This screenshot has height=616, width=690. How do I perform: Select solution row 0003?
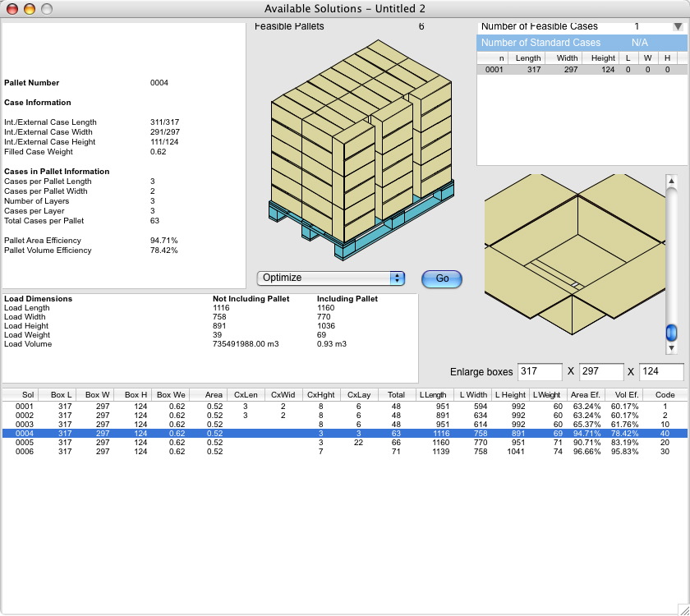(x=344, y=425)
